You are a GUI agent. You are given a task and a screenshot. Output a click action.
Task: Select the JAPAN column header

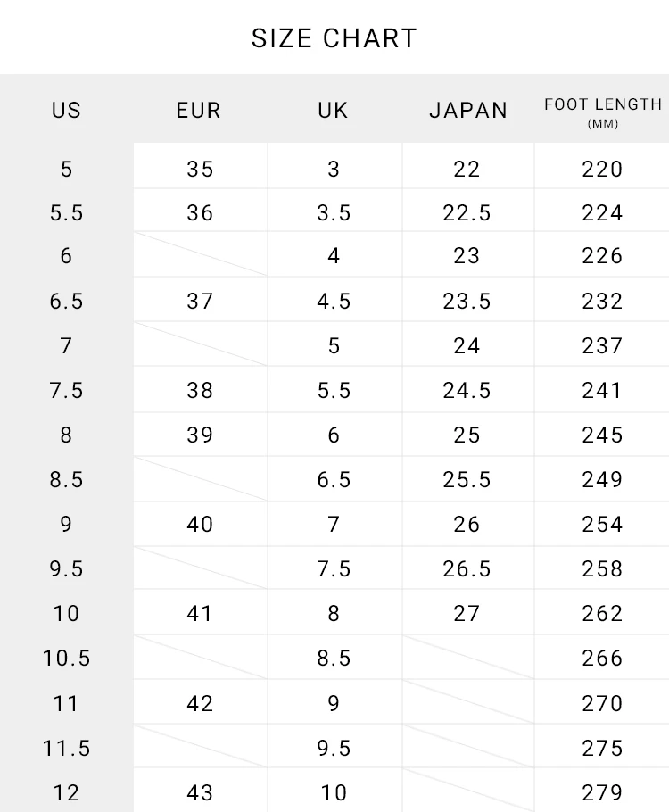468,110
